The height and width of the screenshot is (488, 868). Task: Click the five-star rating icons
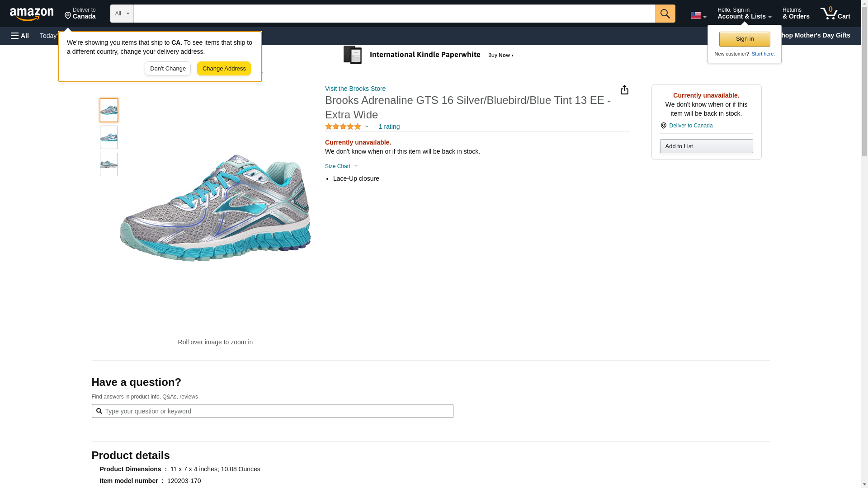343,127
